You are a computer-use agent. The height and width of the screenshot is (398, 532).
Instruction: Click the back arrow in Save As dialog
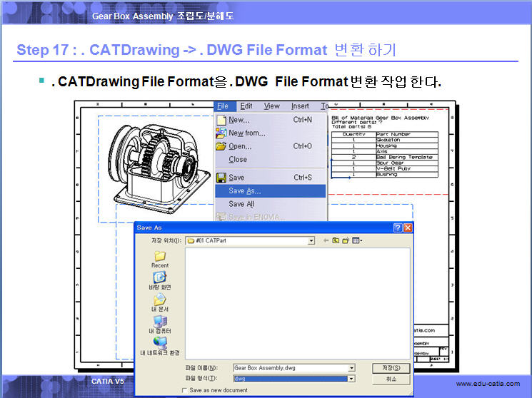point(326,241)
